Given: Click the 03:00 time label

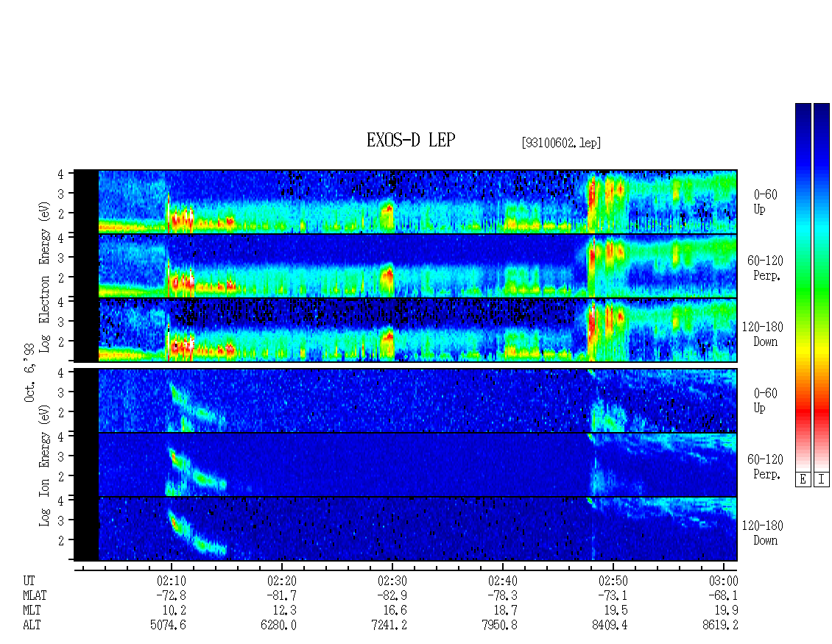Looking at the screenshot, I should (723, 581).
